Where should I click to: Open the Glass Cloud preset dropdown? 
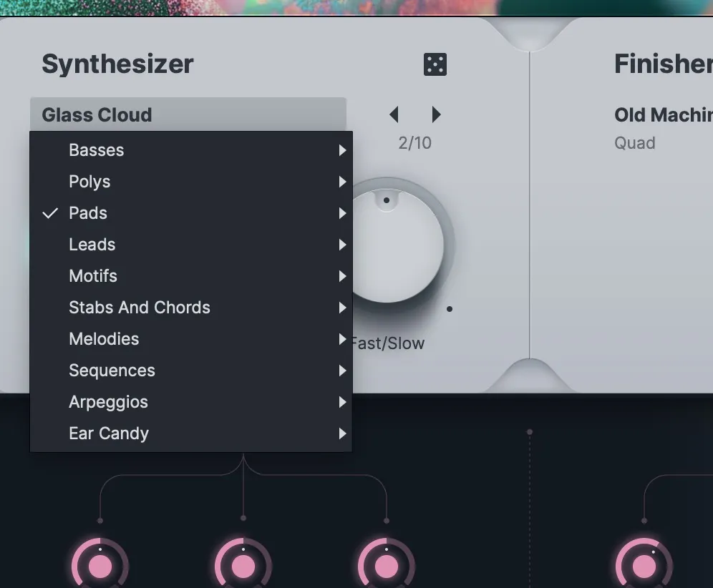(x=188, y=114)
